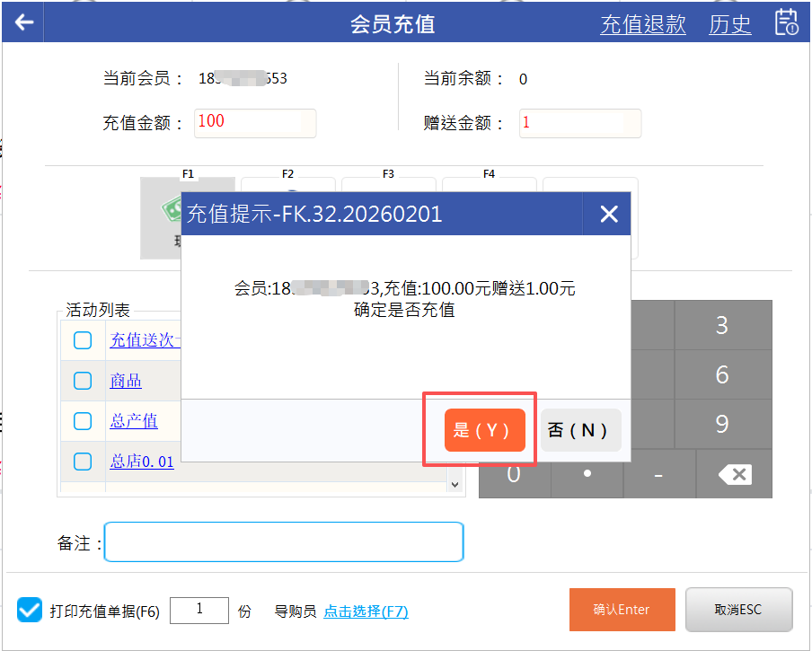This screenshot has height=651, width=812.
Task: Decline recharge with 否(N) button
Action: coord(580,430)
